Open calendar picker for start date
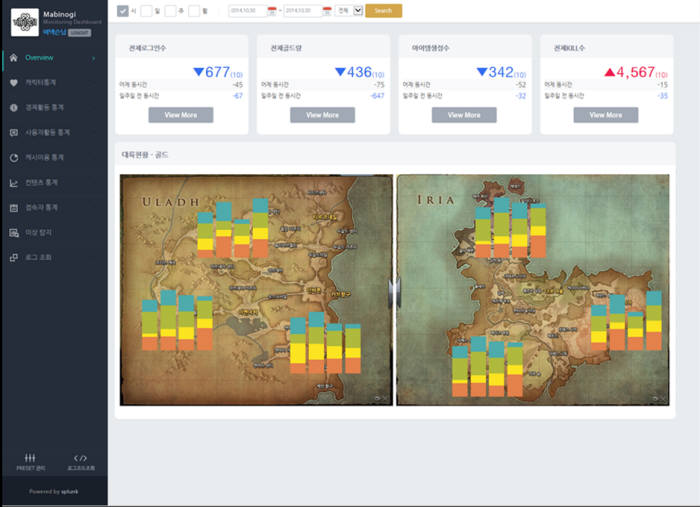Screen dimensions: 700x507 271,11
